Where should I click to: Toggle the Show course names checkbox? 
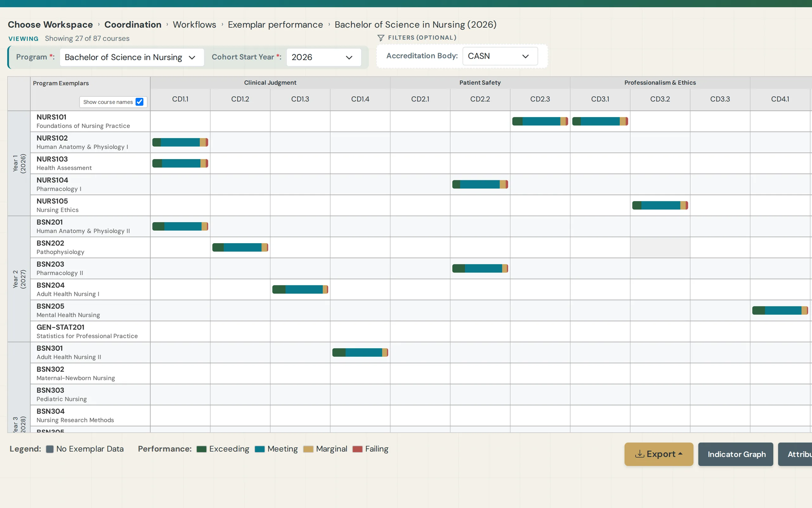point(139,102)
